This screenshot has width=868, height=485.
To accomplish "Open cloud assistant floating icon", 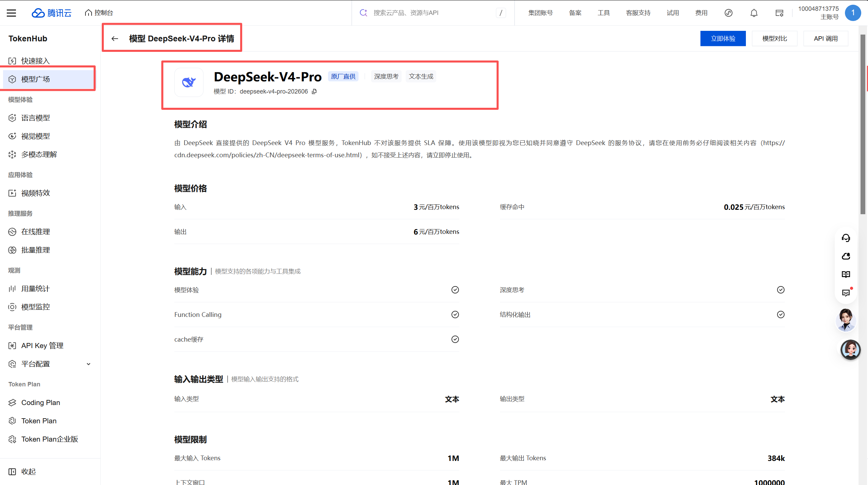I will point(846,256).
